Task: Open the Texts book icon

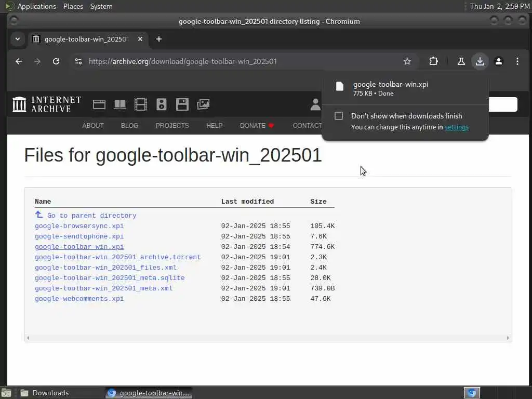Action: click(x=120, y=104)
